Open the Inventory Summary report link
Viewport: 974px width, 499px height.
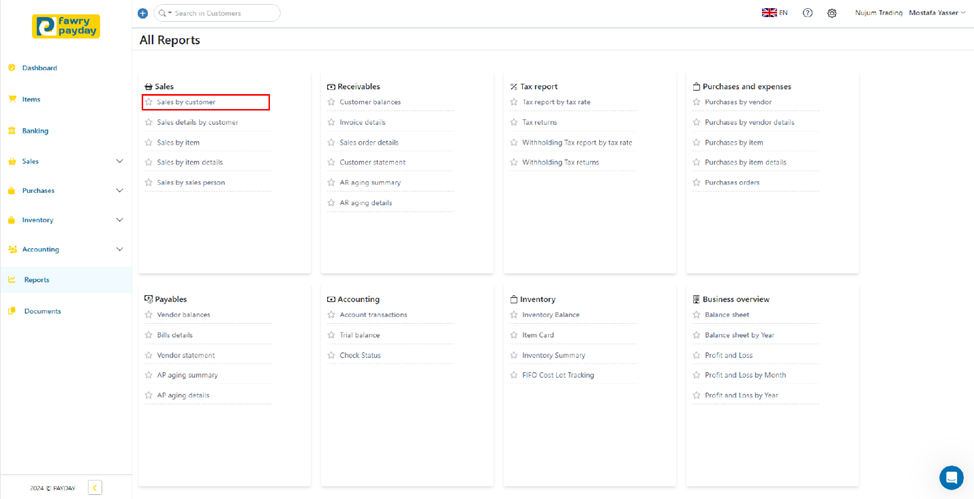pos(553,355)
